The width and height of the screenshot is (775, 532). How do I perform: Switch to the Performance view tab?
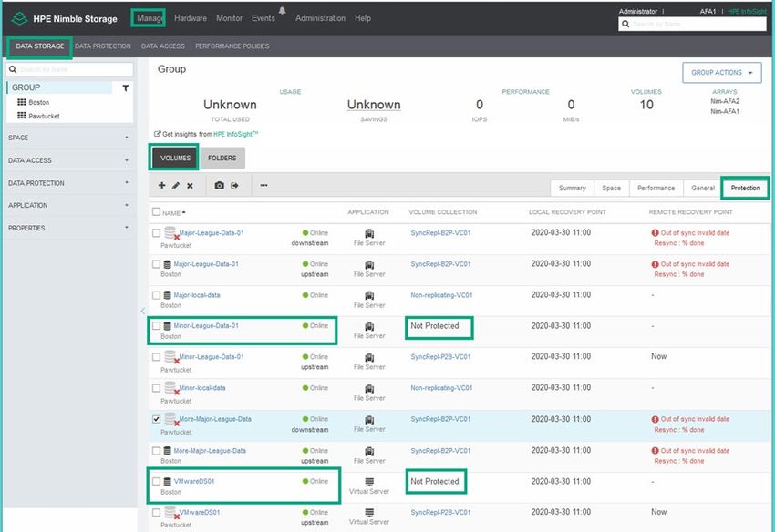point(656,189)
